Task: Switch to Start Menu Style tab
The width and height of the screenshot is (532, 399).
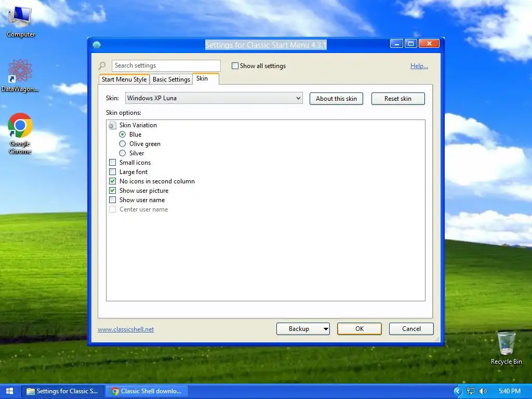Action: pos(124,79)
